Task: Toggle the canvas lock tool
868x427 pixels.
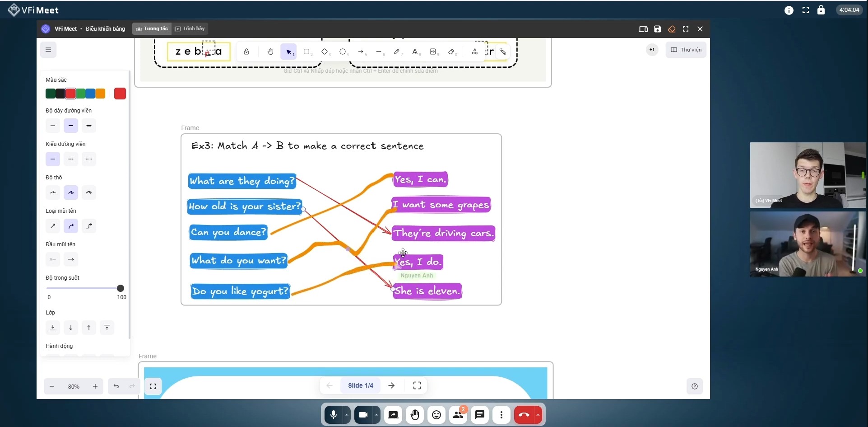Action: pyautogui.click(x=246, y=52)
